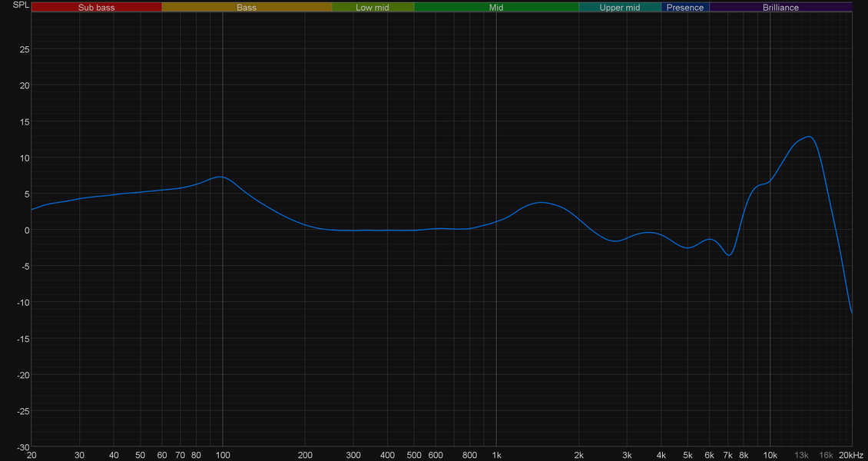Click the 25 dB level label
This screenshot has width=868, height=461.
click(x=25, y=49)
